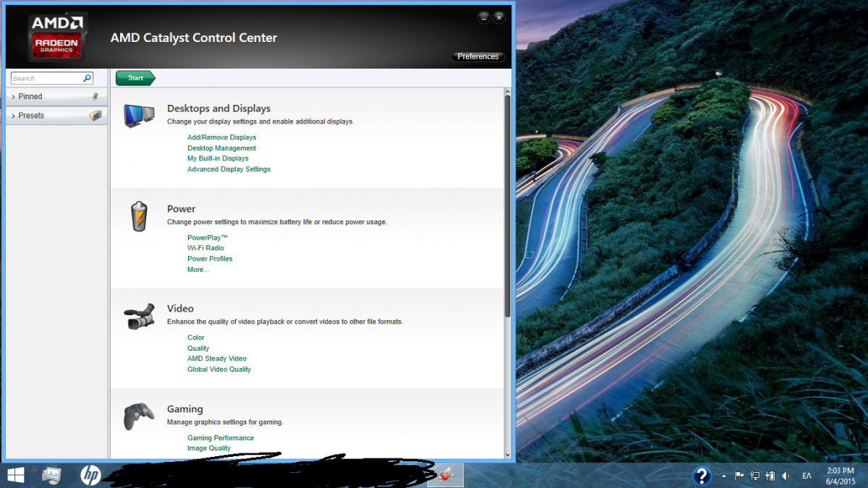Expand the Pinned section
Screen dimensions: 868x488
click(56, 96)
